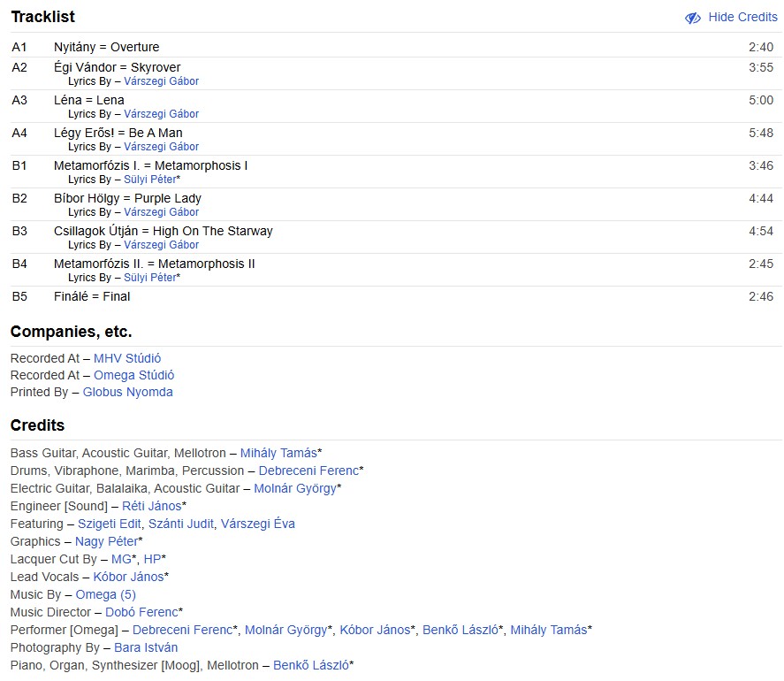Open sound engineer Réti János link
The height and width of the screenshot is (681, 784).
pyautogui.click(x=151, y=506)
